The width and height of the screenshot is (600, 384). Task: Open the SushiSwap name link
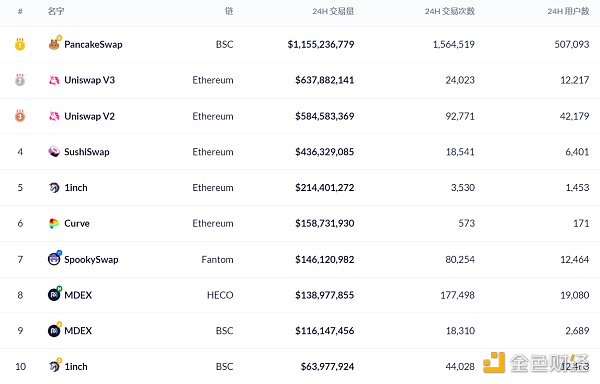[87, 152]
